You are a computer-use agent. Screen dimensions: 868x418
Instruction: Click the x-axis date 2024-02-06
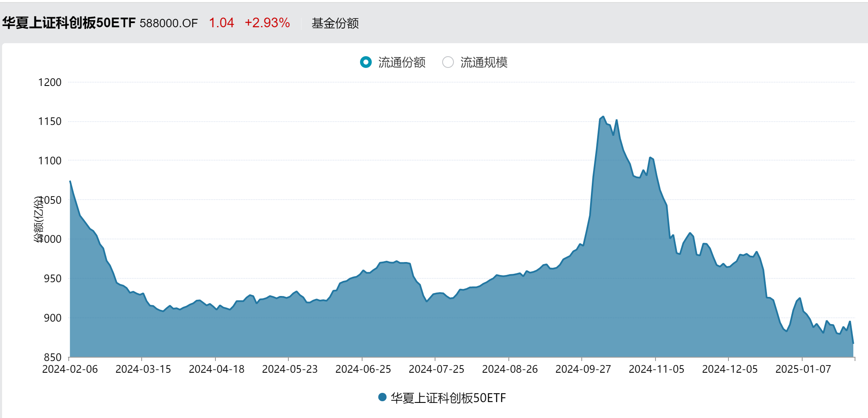click(x=70, y=369)
